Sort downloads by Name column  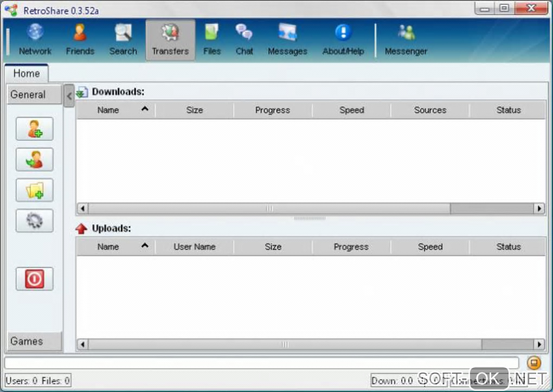click(115, 110)
